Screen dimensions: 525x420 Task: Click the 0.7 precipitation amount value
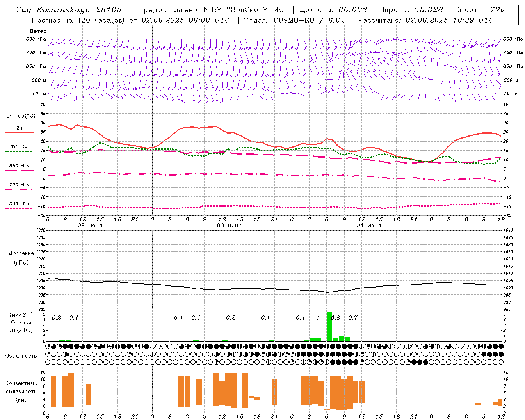pyautogui.click(x=353, y=317)
